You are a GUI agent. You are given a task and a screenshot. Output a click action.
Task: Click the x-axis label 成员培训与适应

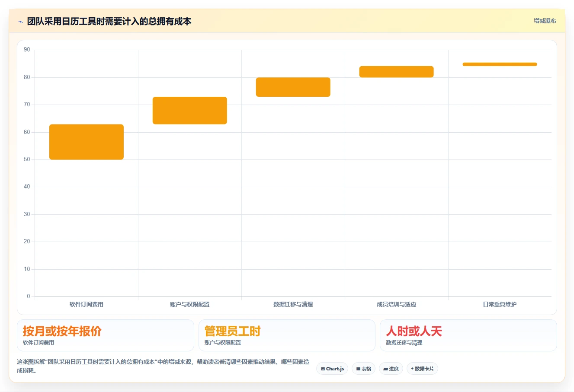(x=397, y=304)
